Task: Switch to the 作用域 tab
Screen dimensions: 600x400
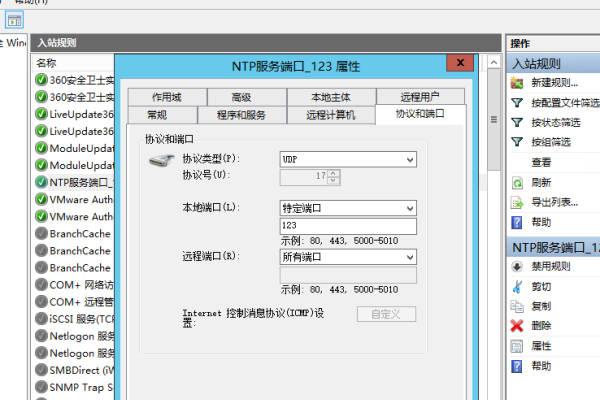Action: 167,97
